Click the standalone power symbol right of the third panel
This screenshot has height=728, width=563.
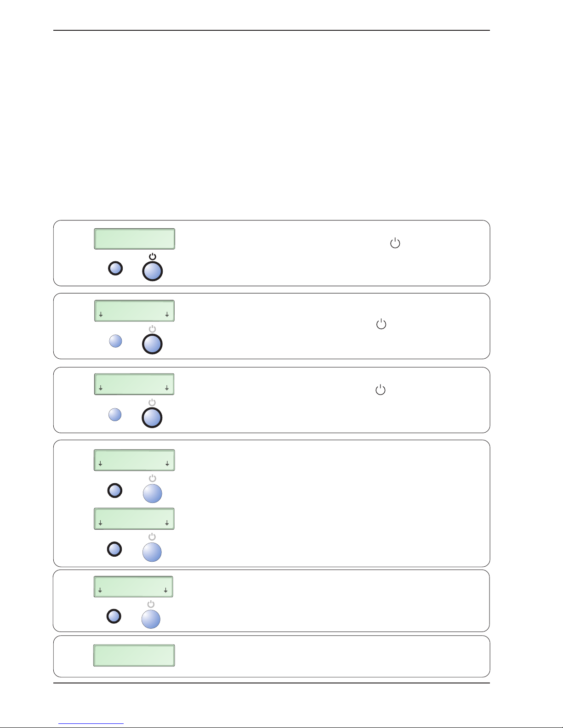(x=381, y=390)
